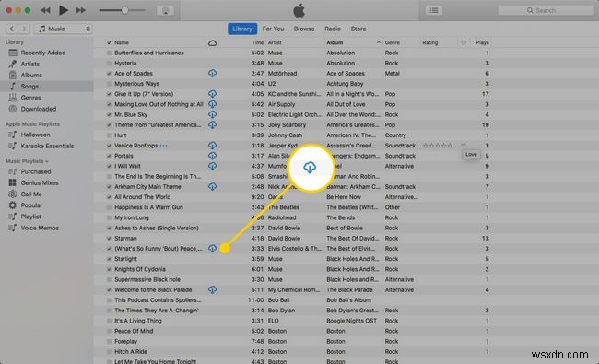The image size is (599, 364).
Task: Download Mr. Blue Sky from iCloud
Action: point(212,114)
